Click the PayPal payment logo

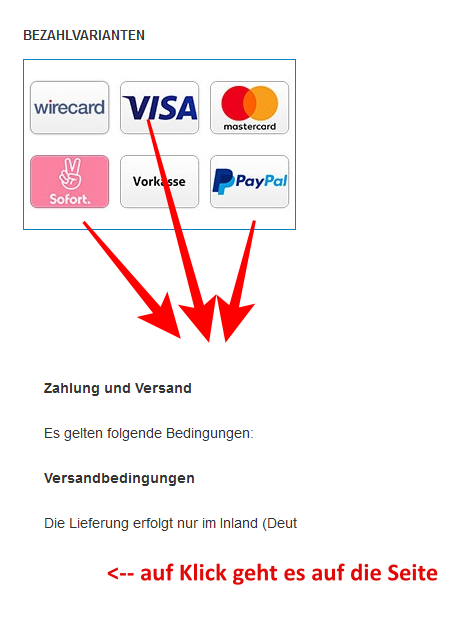coord(250,181)
